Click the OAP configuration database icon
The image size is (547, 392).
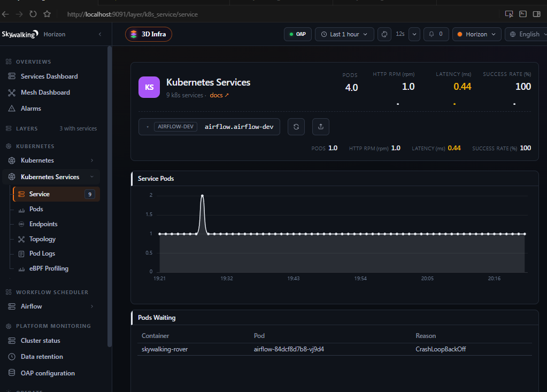(12, 372)
